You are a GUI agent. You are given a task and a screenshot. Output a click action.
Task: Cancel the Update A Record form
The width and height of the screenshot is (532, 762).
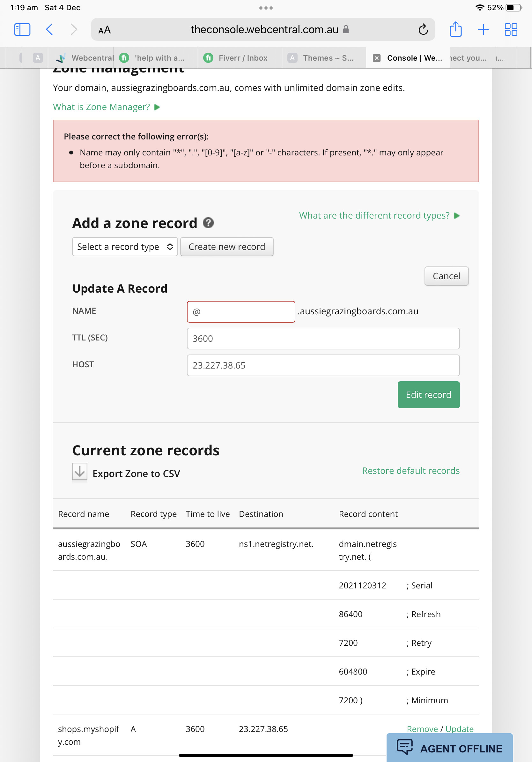pos(446,276)
